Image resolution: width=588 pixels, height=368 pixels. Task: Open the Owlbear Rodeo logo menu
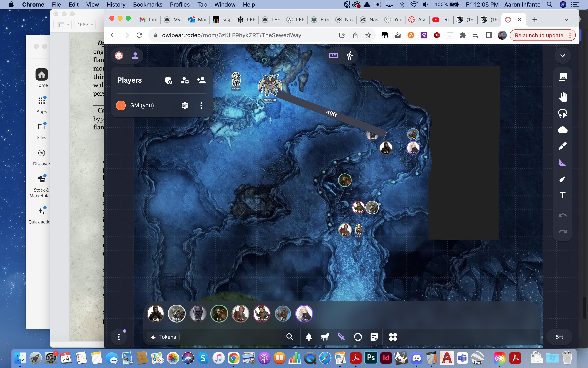[x=119, y=56]
